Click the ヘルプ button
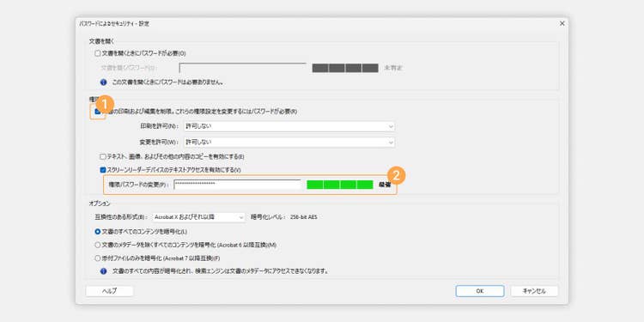This screenshot has width=644, height=322. (109, 291)
